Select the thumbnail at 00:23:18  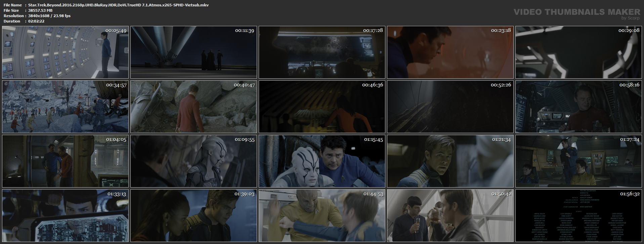pyautogui.click(x=450, y=52)
